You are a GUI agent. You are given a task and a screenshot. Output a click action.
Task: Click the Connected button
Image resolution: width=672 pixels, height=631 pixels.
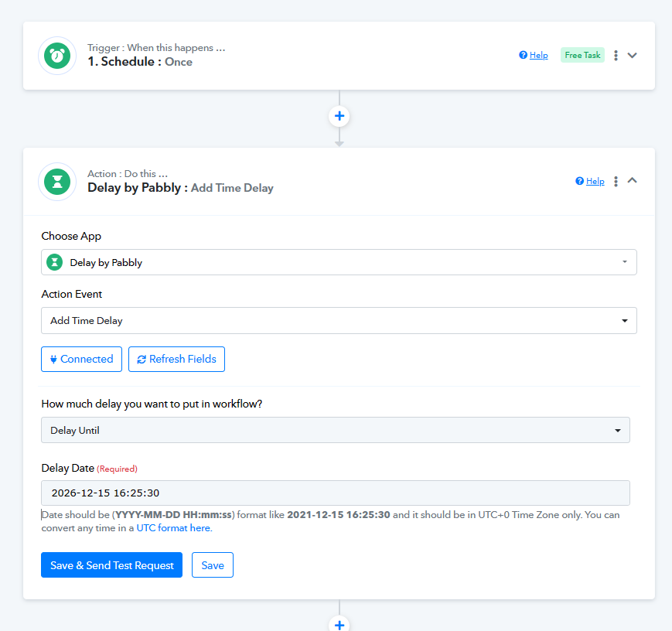coord(81,360)
